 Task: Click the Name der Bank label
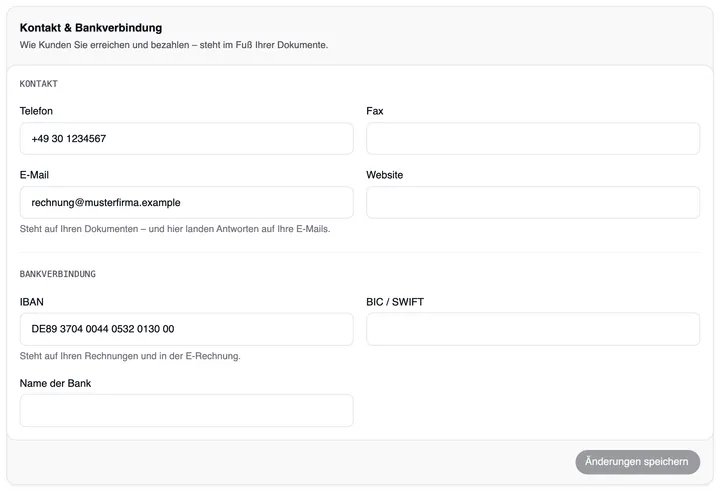point(56,383)
